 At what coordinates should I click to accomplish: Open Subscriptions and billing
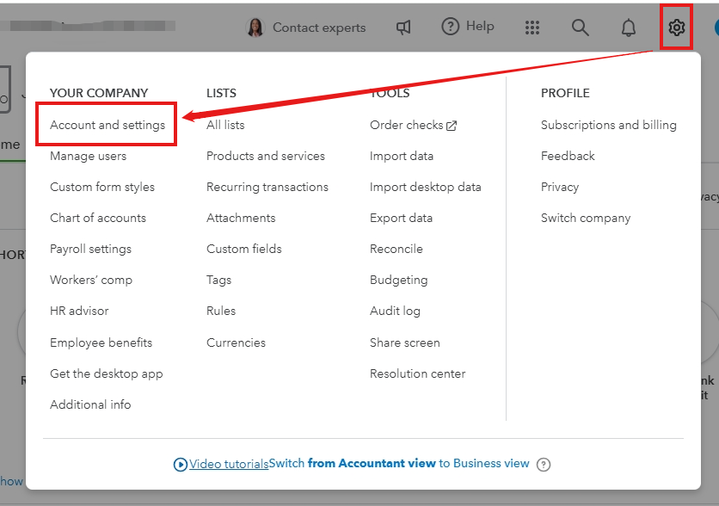608,125
